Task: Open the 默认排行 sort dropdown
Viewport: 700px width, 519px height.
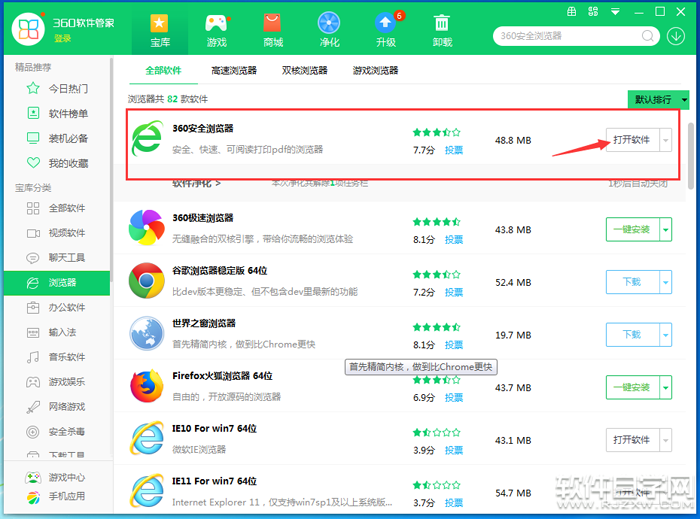Action: pos(658,100)
